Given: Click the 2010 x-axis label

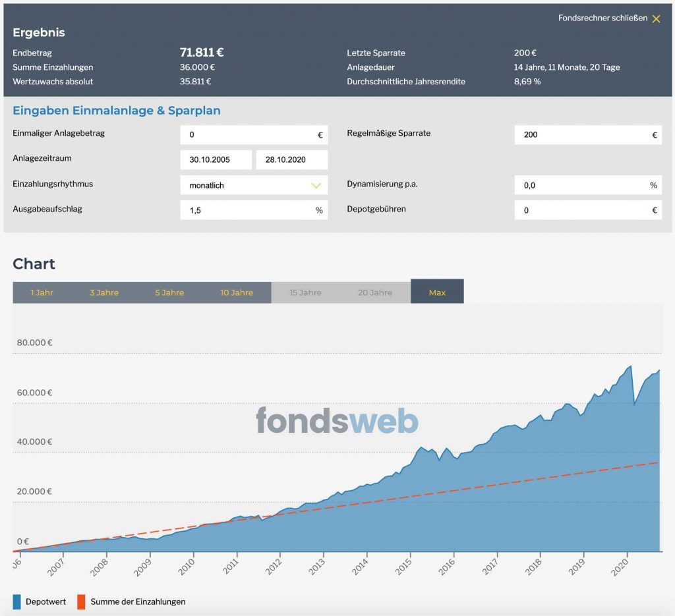Looking at the screenshot, I should pyautogui.click(x=187, y=567).
